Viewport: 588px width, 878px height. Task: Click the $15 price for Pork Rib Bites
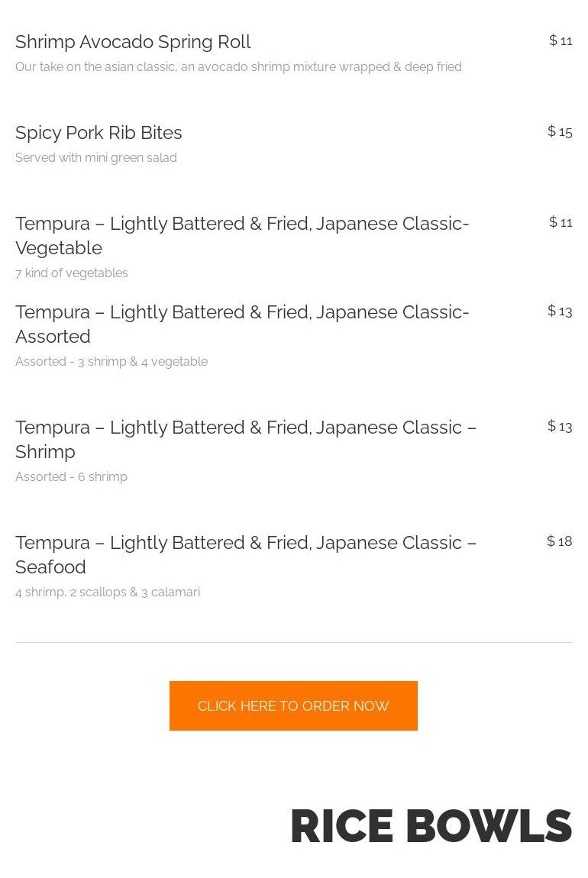pyautogui.click(x=560, y=131)
